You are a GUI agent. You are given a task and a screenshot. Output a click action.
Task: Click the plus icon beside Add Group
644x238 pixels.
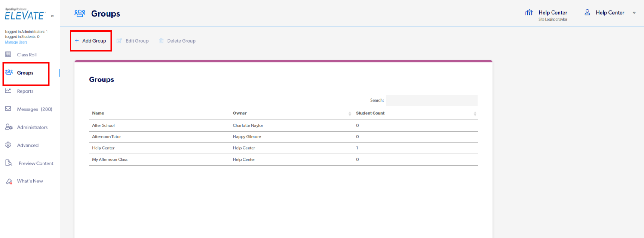point(77,40)
